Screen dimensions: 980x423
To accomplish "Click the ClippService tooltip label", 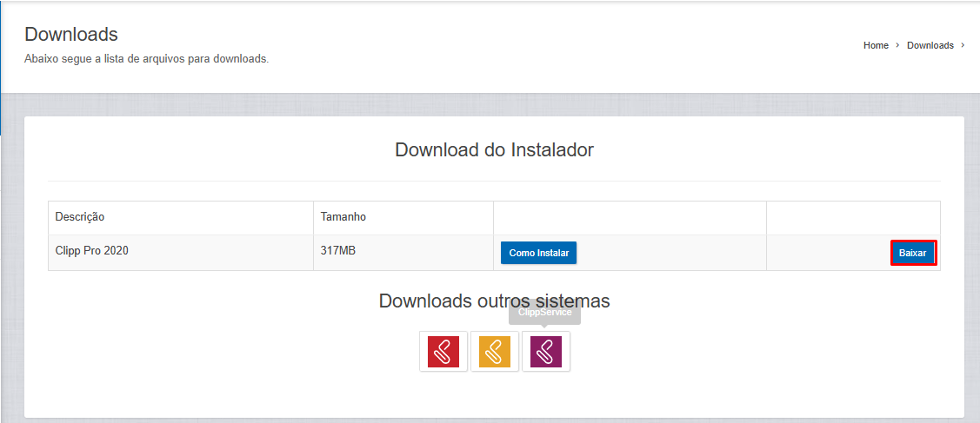I will click(x=544, y=313).
